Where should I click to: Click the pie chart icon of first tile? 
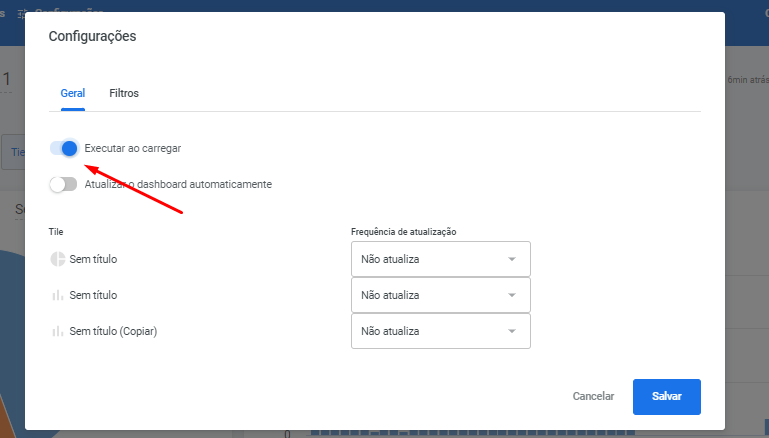(x=58, y=259)
